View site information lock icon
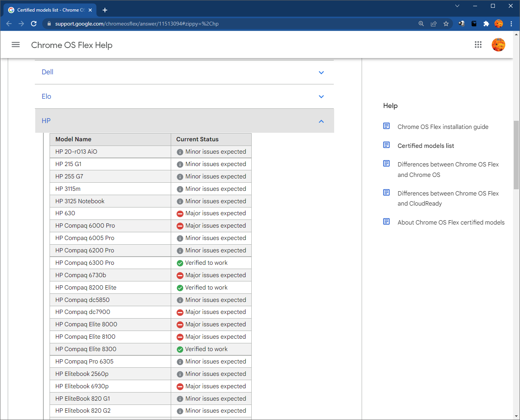The image size is (520, 420). coord(49,24)
